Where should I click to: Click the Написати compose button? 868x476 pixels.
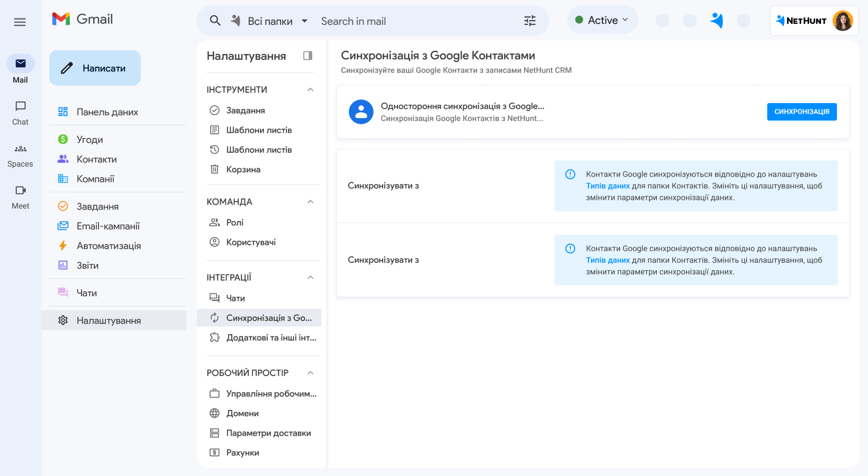(x=95, y=68)
